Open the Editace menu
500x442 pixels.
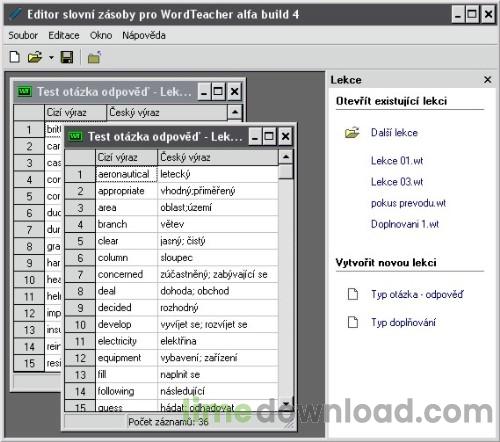tap(64, 35)
